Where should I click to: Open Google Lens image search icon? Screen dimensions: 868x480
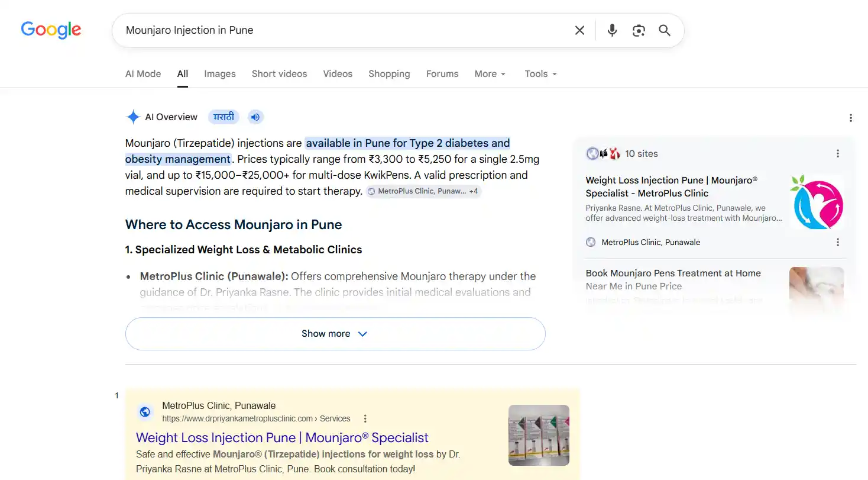tap(639, 30)
